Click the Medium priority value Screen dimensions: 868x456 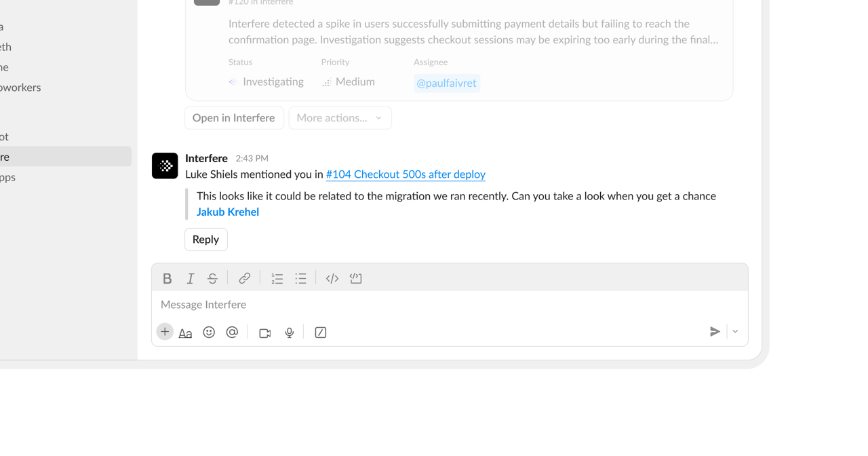point(348,82)
